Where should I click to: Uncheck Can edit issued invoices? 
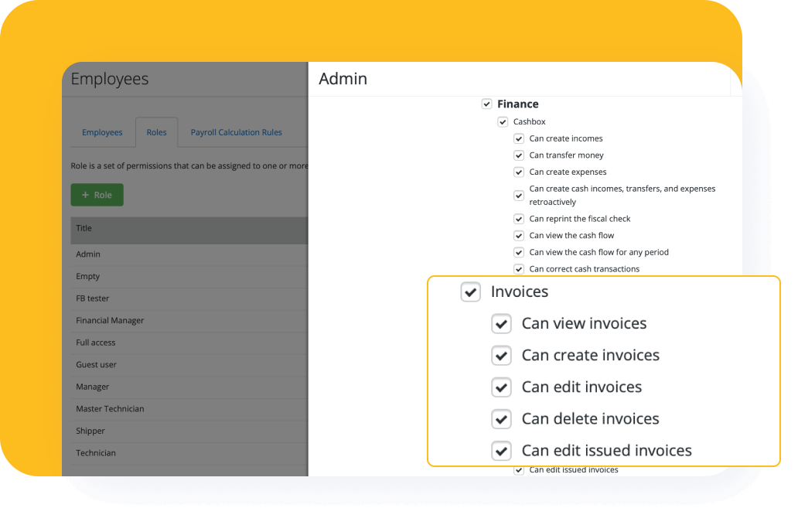coord(501,450)
